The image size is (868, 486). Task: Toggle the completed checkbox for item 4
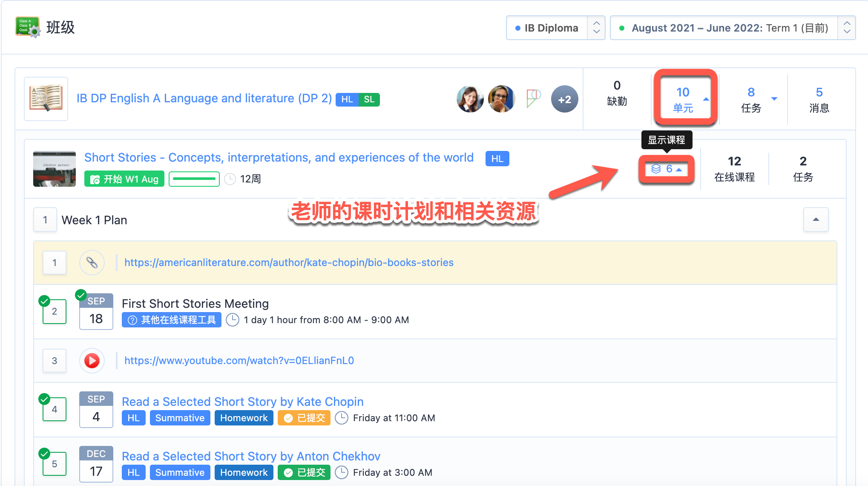55,409
